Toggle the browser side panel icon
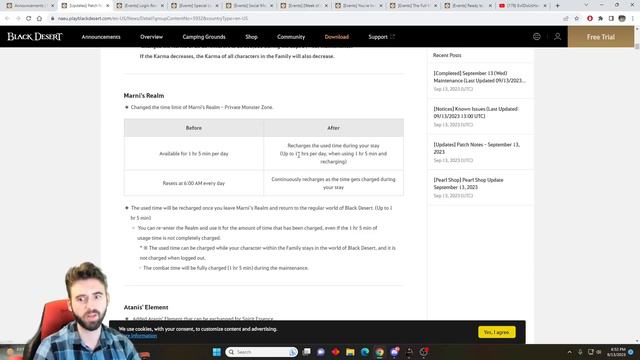This screenshot has height=360, width=640. click(611, 18)
